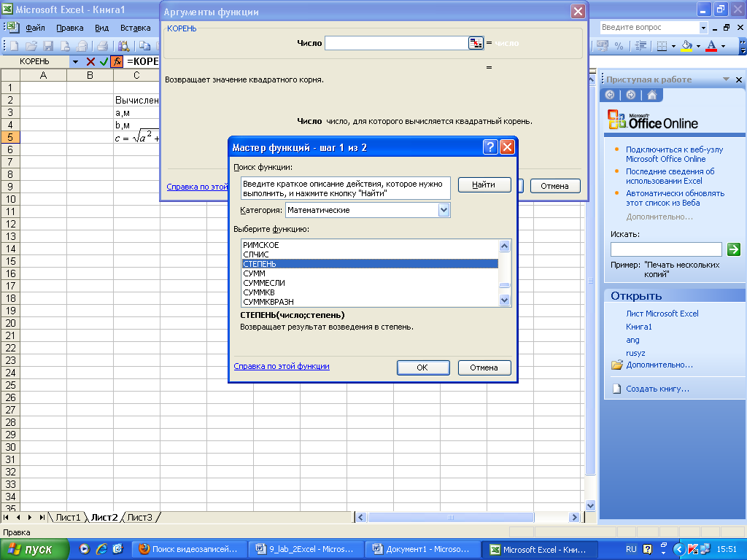Click the Найти button in the function wizard
Image resolution: width=747 pixels, height=560 pixels.
point(484,184)
